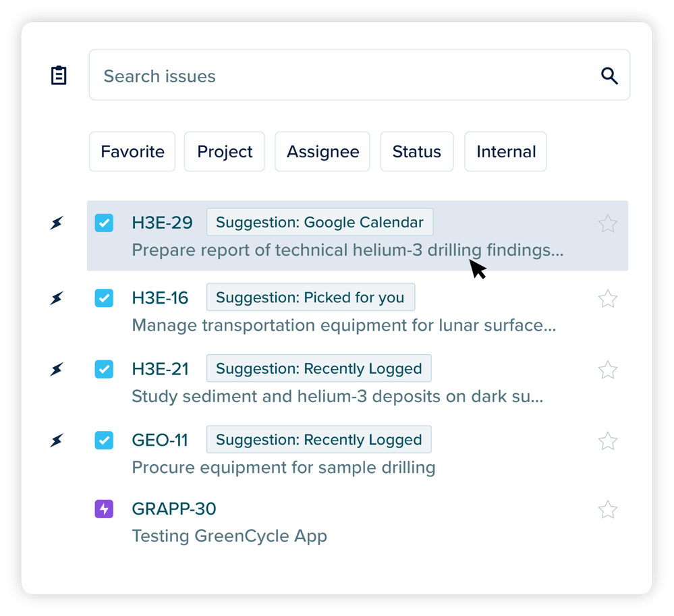Open issue H3E-29
This screenshot has width=674, height=616.
click(x=162, y=222)
